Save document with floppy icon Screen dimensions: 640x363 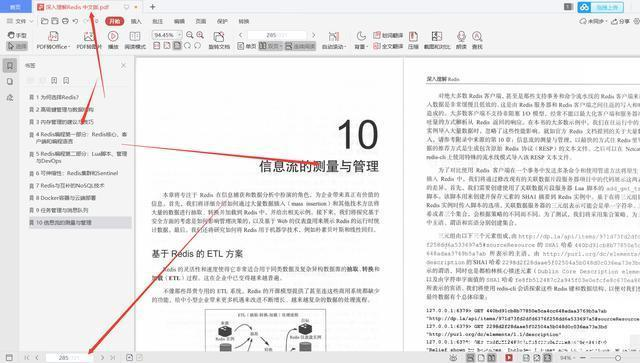tap(55, 21)
